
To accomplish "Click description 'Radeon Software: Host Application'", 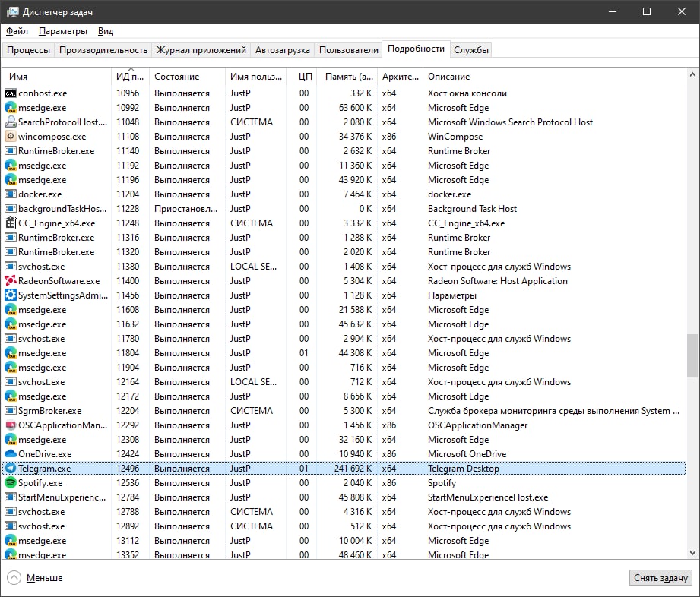I will pos(498,281).
